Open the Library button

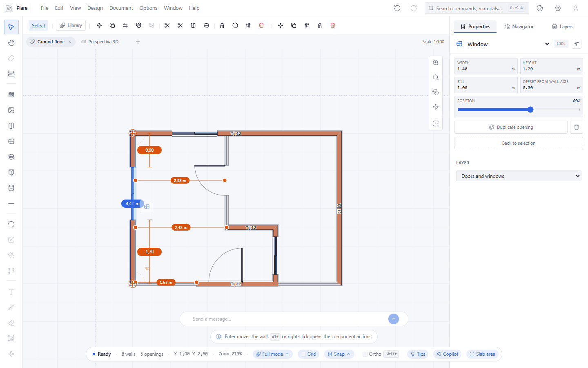coord(71,25)
